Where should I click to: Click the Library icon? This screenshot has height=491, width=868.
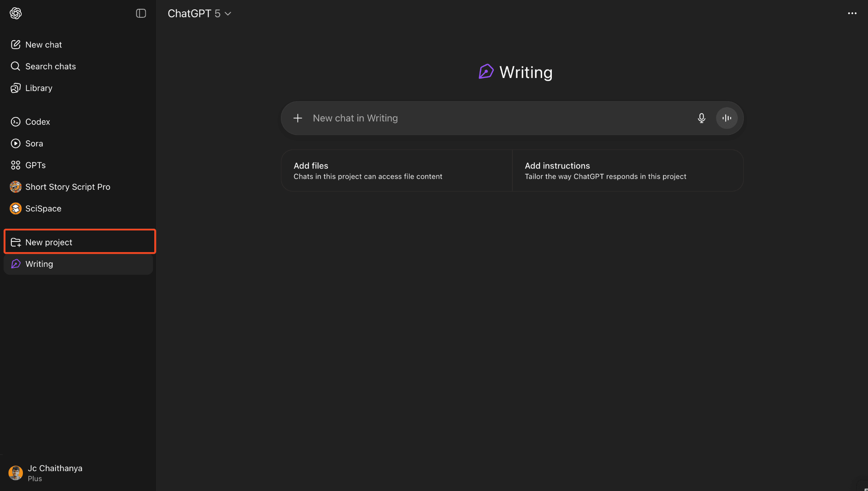click(x=16, y=88)
